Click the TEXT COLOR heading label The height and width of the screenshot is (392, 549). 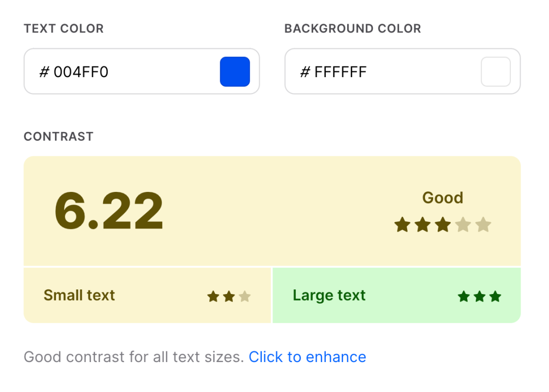[x=64, y=28]
